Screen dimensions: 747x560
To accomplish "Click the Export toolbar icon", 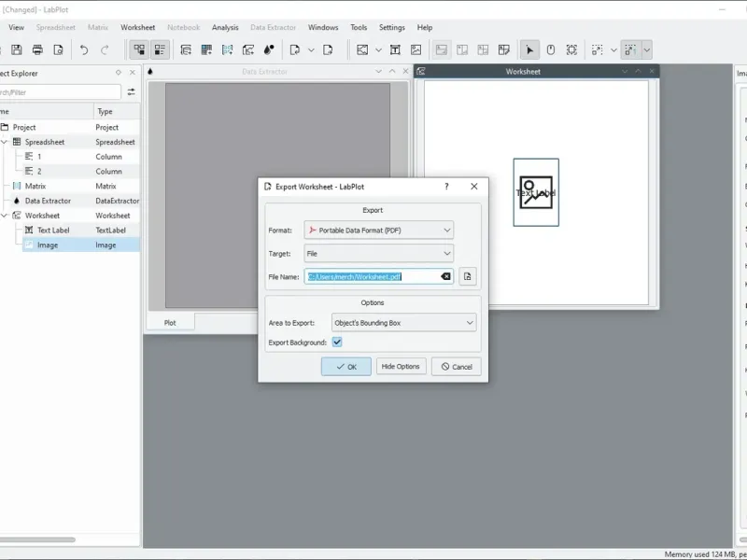I will pyautogui.click(x=328, y=50).
